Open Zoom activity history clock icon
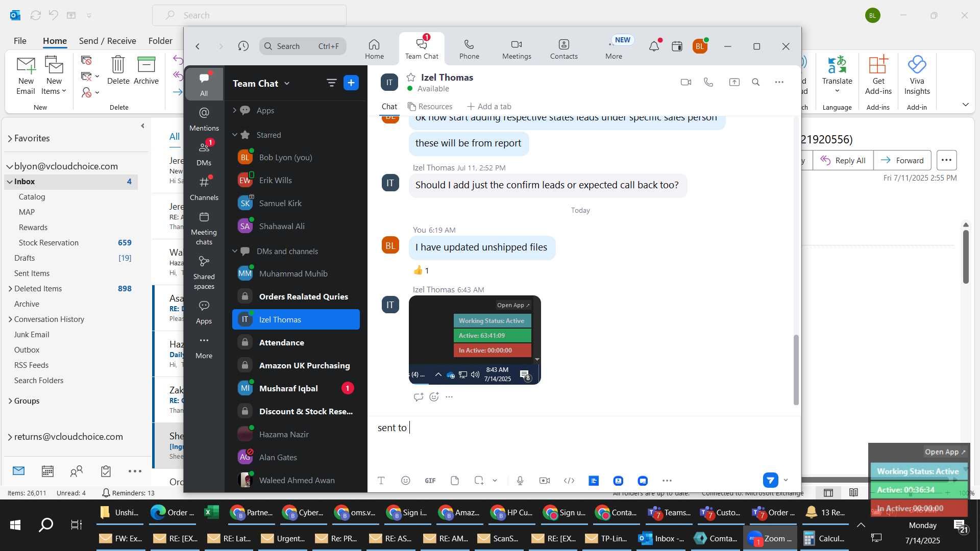 pos(243,46)
